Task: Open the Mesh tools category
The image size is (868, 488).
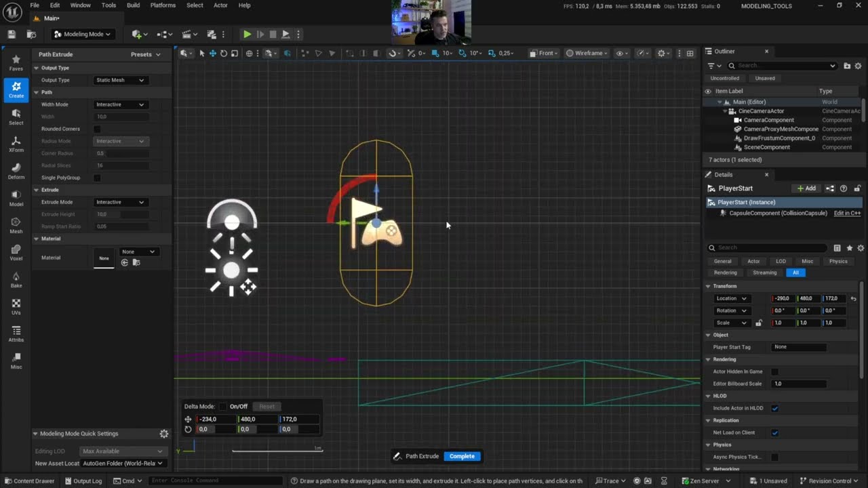Action: tap(16, 226)
